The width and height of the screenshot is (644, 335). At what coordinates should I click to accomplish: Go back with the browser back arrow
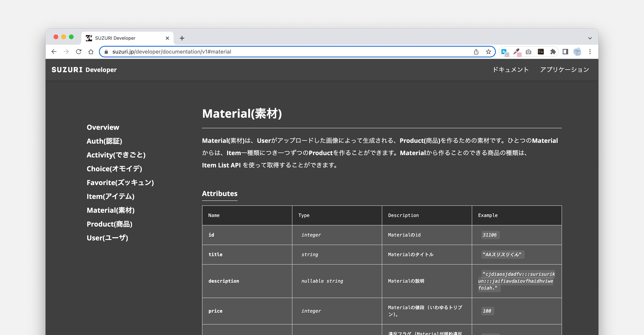(x=54, y=52)
